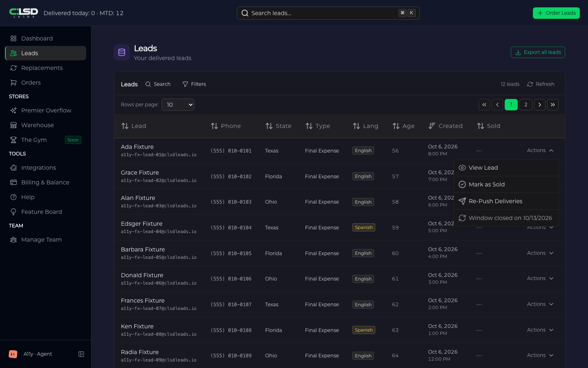Choose Mark as Sold menu option
This screenshot has width=588, height=368.
click(506, 184)
